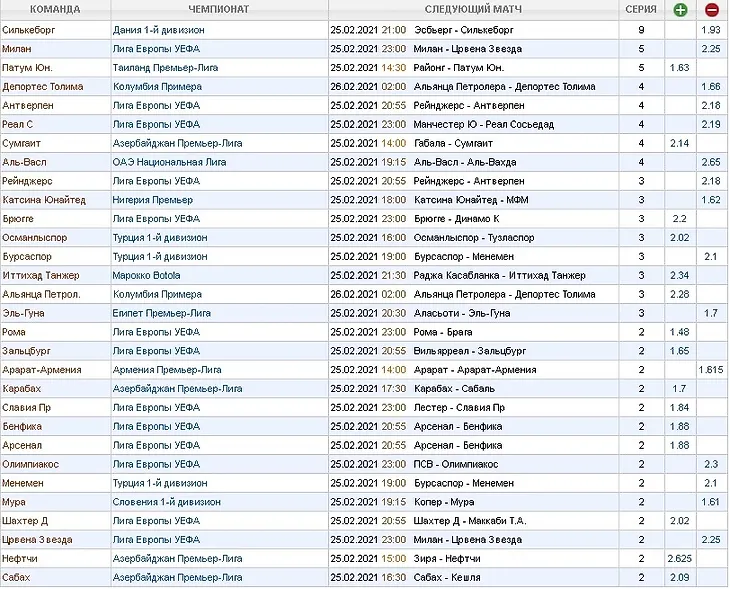Click odds 2.34 in Иттихад Танжер row
Image resolution: width=730 pixels, height=589 pixels.
pyautogui.click(x=679, y=276)
